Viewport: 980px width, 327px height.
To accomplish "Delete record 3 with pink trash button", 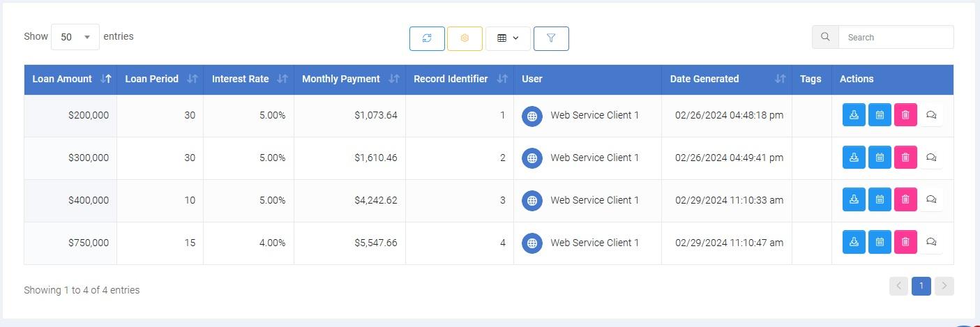I will point(905,200).
